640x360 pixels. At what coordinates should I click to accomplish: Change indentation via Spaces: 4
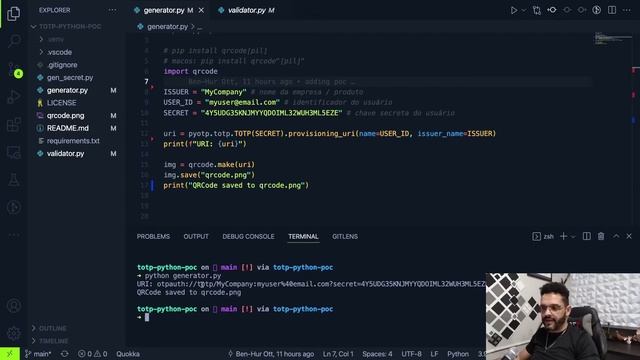point(377,354)
